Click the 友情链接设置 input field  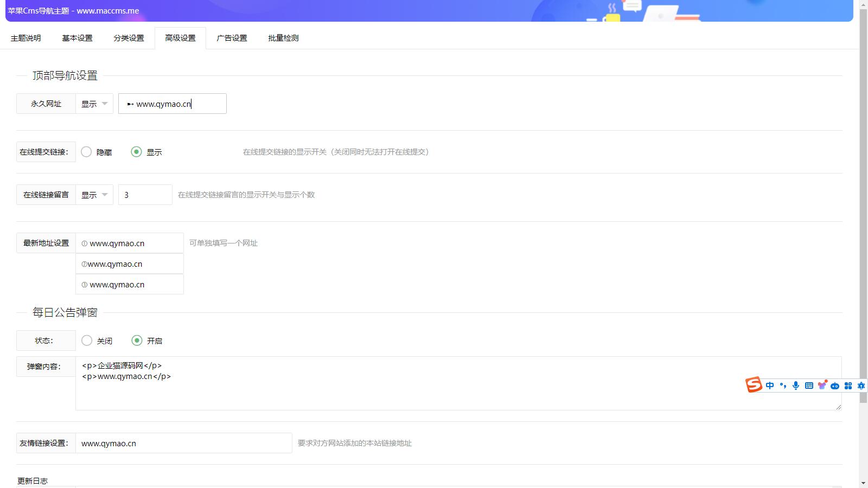coord(183,443)
